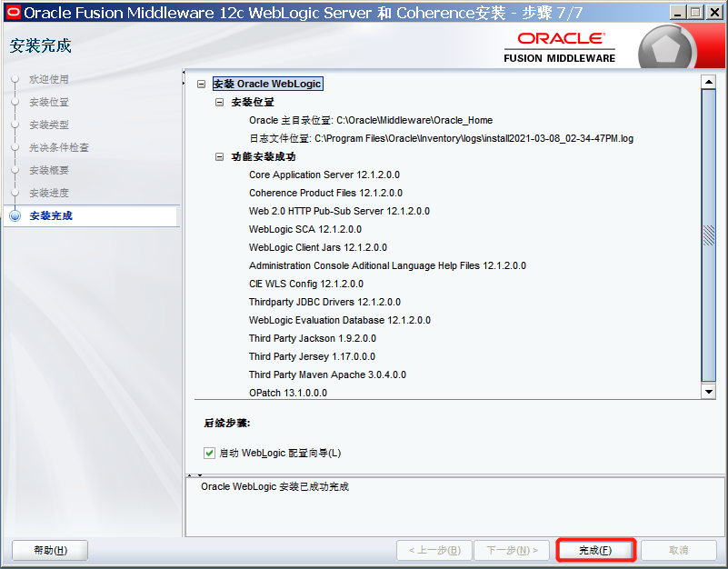Select the 日志文件位置 log path row
The height and width of the screenshot is (569, 728).
pyautogui.click(x=441, y=138)
